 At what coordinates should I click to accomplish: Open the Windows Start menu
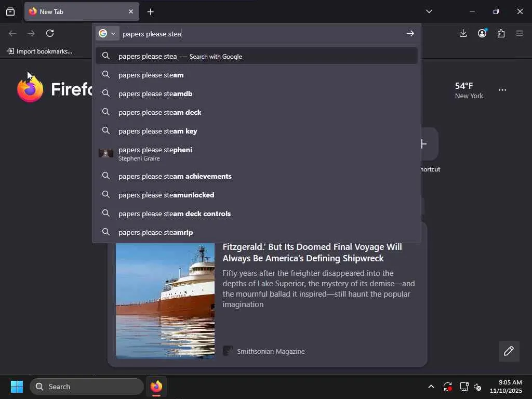click(x=17, y=387)
